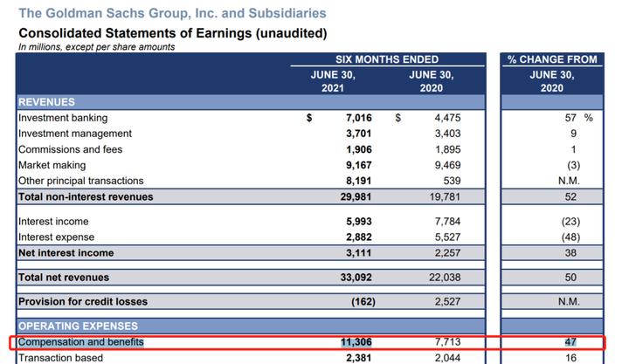Click the 'Total net revenues' row label

tap(64, 278)
